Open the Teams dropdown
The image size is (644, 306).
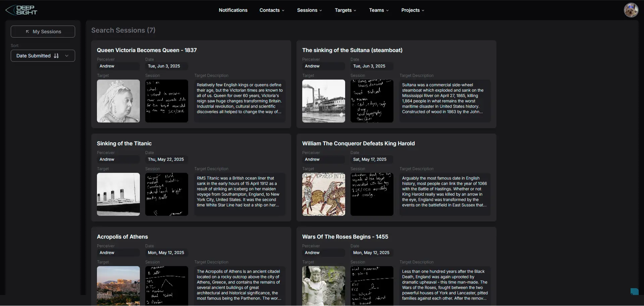379,10
